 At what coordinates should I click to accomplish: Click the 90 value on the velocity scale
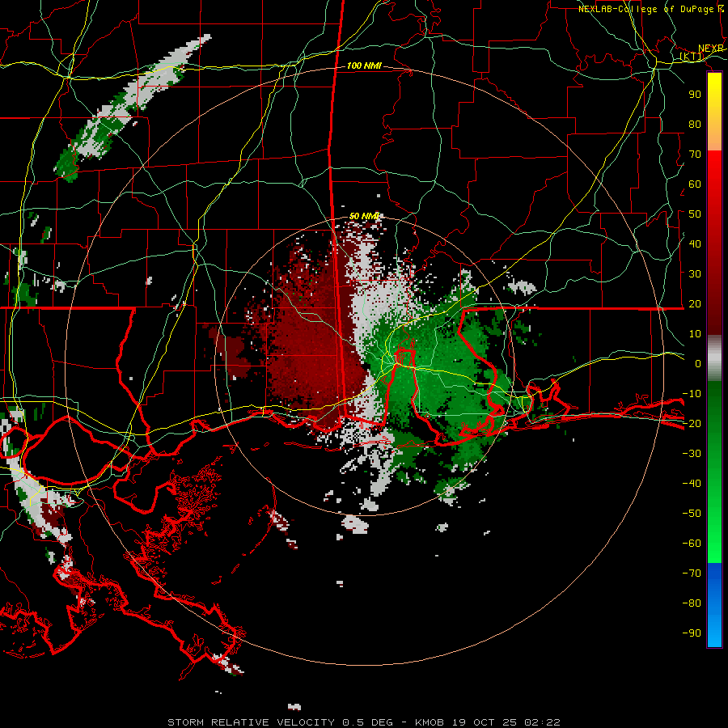pos(695,95)
